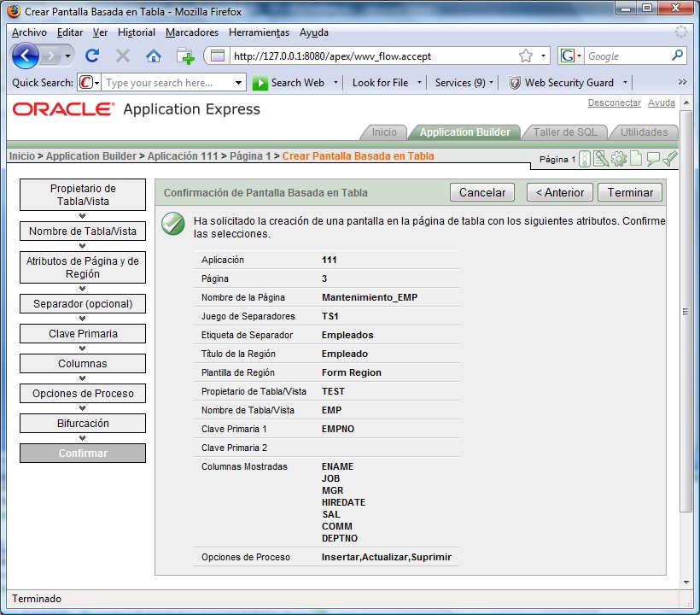
Task: Click the stop loading X icon
Action: pyautogui.click(x=123, y=56)
